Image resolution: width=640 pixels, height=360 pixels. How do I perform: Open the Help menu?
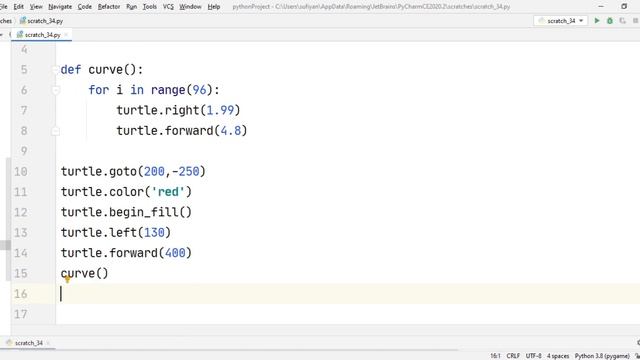click(x=214, y=7)
